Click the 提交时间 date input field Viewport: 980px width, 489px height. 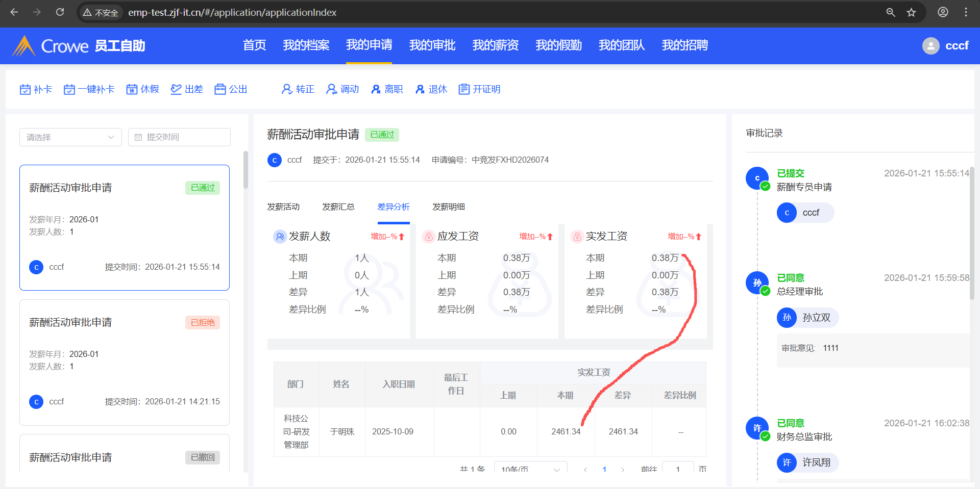click(x=179, y=137)
